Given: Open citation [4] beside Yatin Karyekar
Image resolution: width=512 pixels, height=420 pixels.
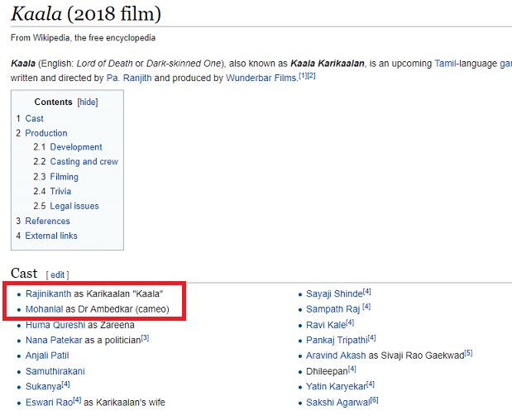Looking at the screenshot, I should pos(371,384).
